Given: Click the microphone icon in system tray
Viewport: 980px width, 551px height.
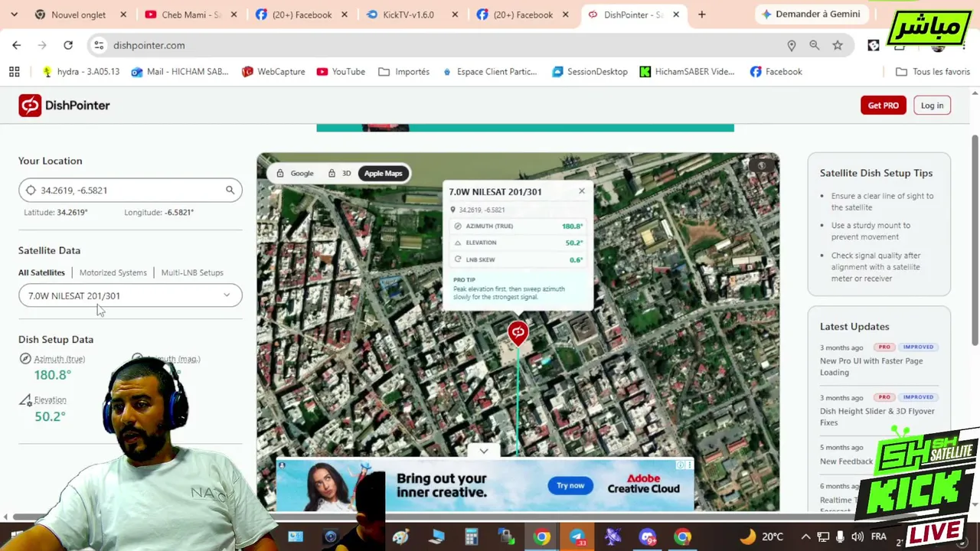Looking at the screenshot, I should [x=841, y=537].
